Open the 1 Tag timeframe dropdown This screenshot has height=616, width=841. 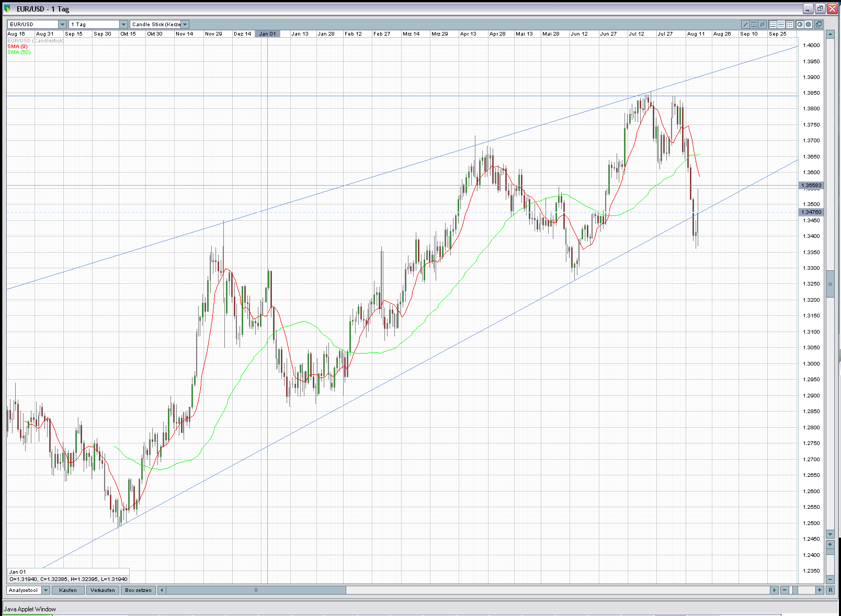tap(123, 25)
